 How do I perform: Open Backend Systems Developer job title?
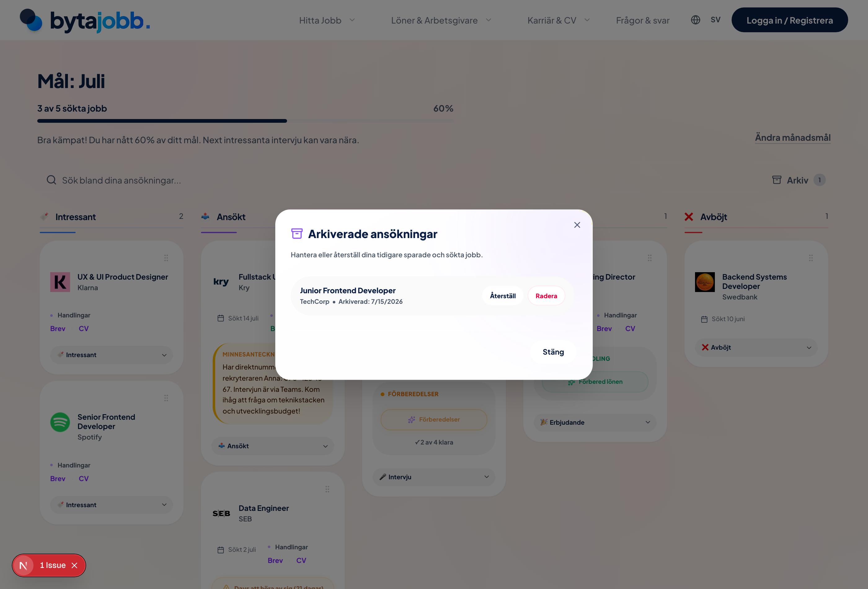(x=755, y=281)
